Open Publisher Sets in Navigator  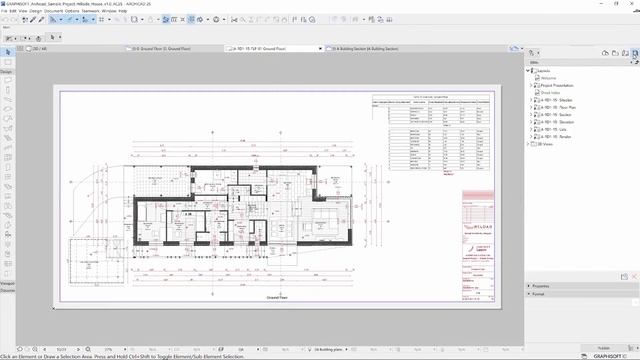(635, 53)
